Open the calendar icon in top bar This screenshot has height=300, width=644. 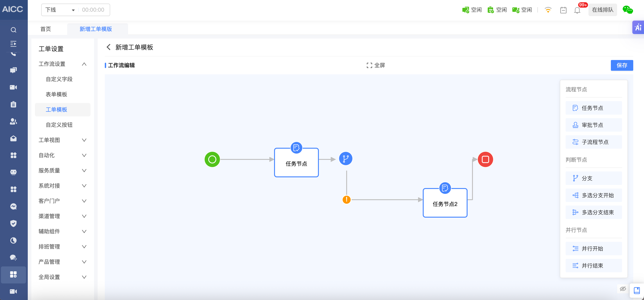click(563, 10)
